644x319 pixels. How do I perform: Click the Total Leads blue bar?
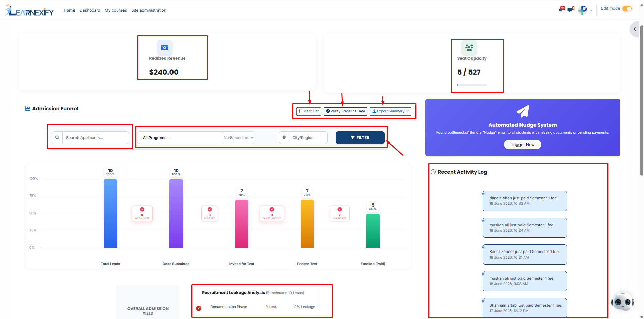click(110, 214)
